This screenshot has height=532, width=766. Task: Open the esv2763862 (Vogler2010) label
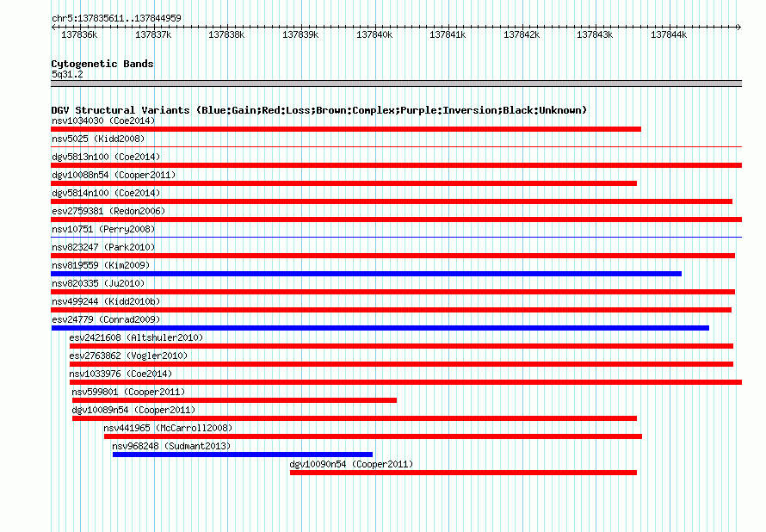[x=128, y=356]
